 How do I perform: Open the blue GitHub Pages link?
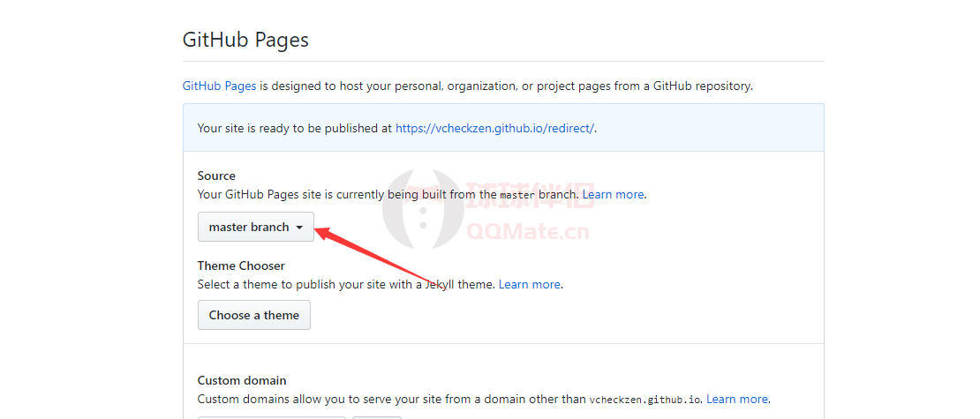point(219,86)
